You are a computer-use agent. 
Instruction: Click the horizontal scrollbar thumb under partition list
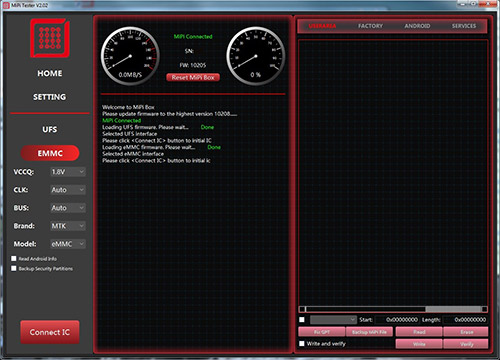(365, 309)
